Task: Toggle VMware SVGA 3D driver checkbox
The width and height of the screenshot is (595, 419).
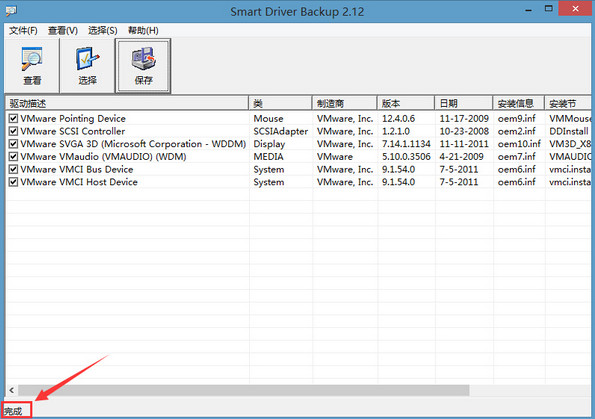Action: click(13, 144)
